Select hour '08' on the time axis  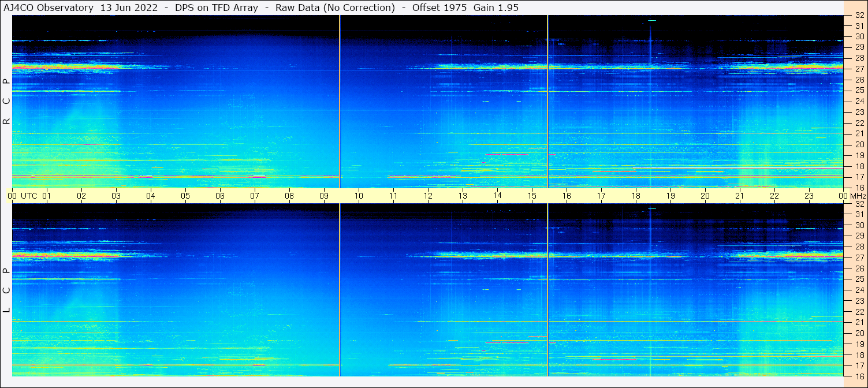(x=289, y=196)
